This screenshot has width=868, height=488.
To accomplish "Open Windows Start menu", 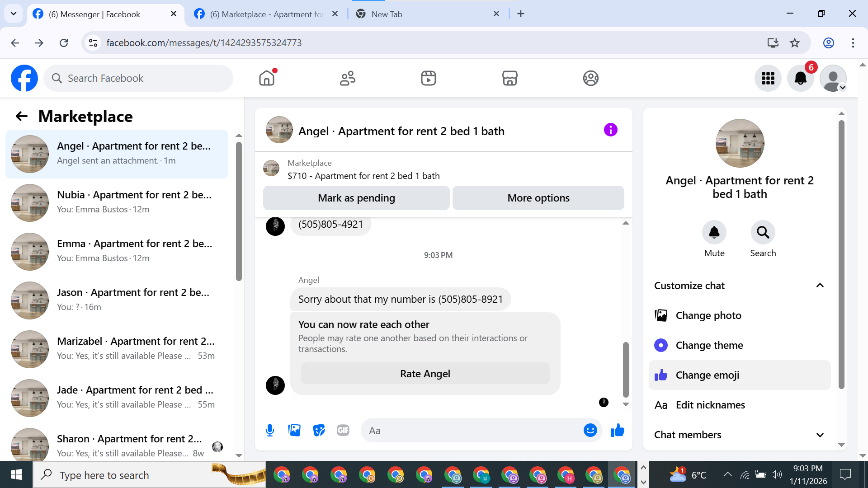I will 16,475.
